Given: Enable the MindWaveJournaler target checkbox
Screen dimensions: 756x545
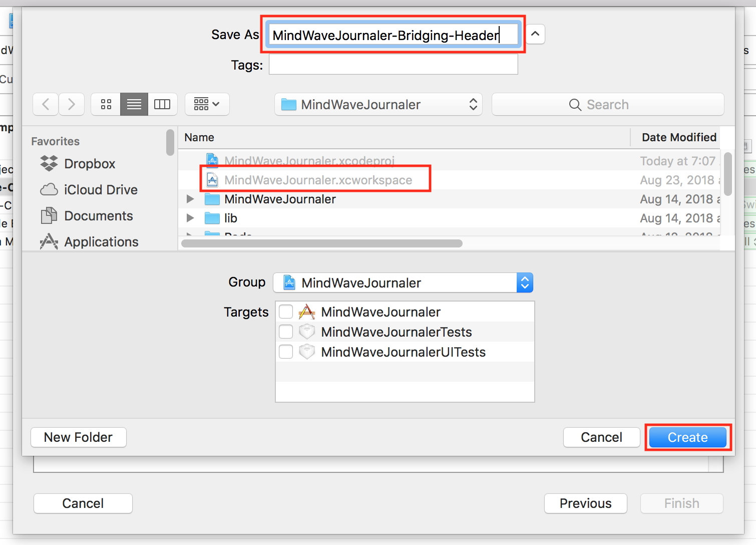Looking at the screenshot, I should 286,312.
